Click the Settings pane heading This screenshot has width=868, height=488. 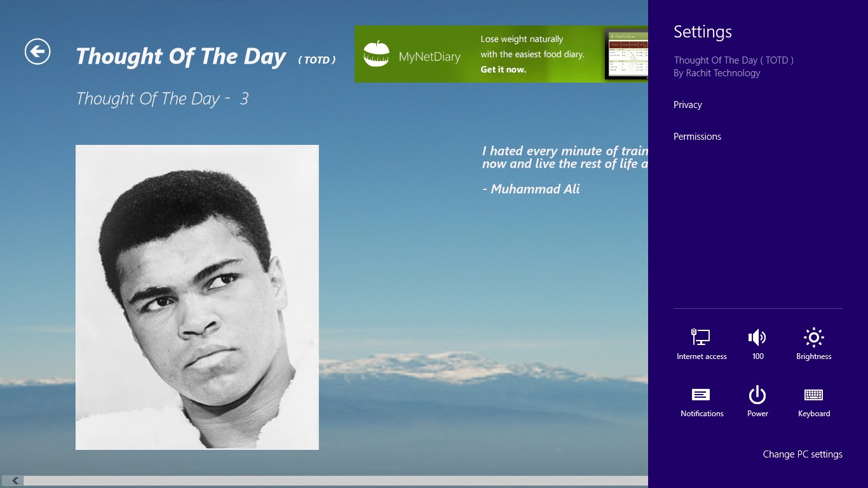(x=702, y=32)
